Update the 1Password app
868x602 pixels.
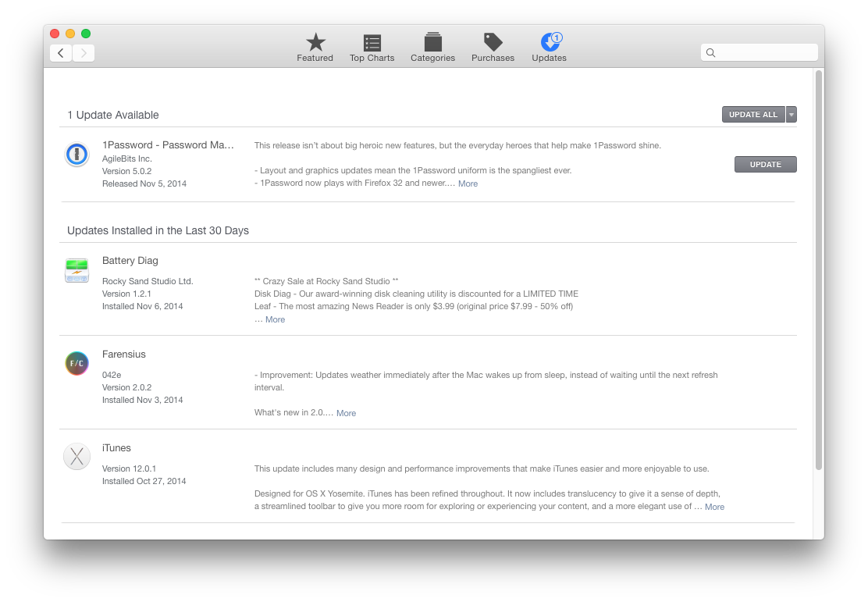(766, 165)
